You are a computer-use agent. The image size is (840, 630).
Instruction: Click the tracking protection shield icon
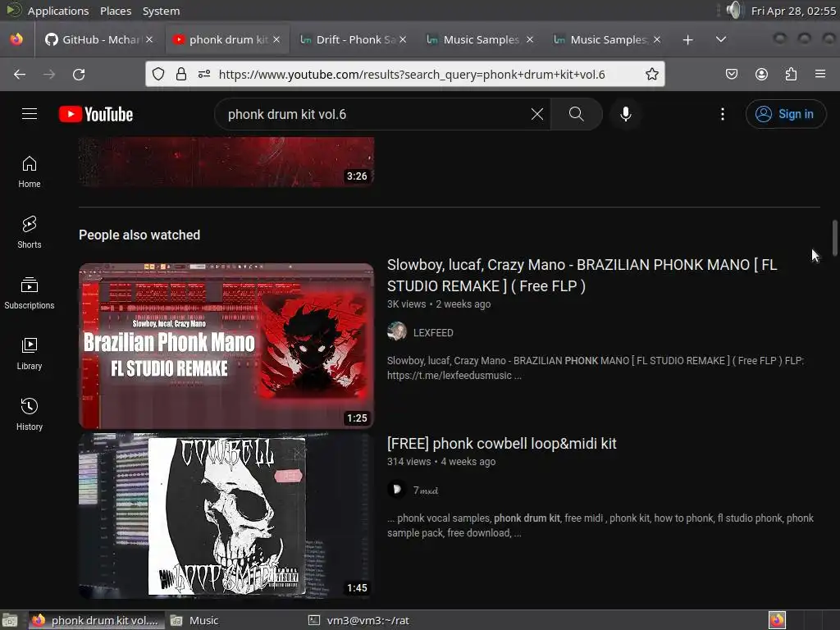(x=158, y=74)
